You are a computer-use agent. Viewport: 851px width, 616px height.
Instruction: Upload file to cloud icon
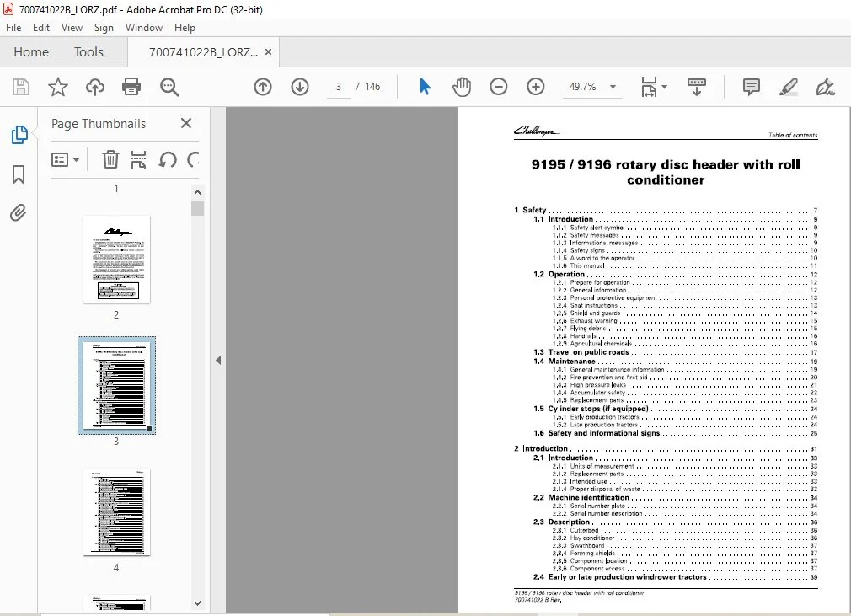95,87
